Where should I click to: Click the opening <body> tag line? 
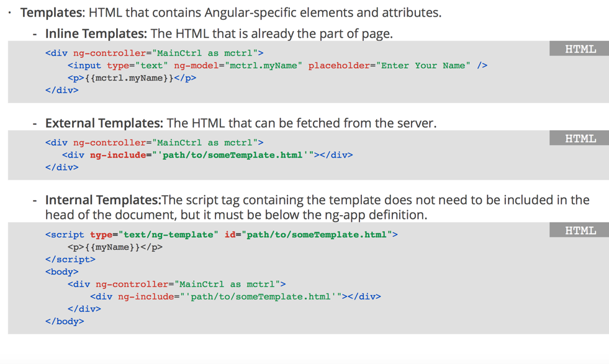pos(61,272)
